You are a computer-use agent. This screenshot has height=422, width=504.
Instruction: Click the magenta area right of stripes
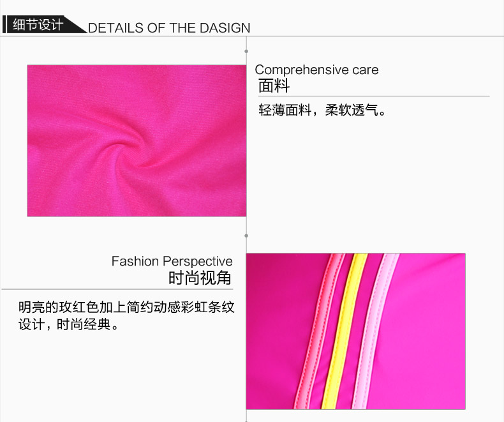tap(431, 331)
